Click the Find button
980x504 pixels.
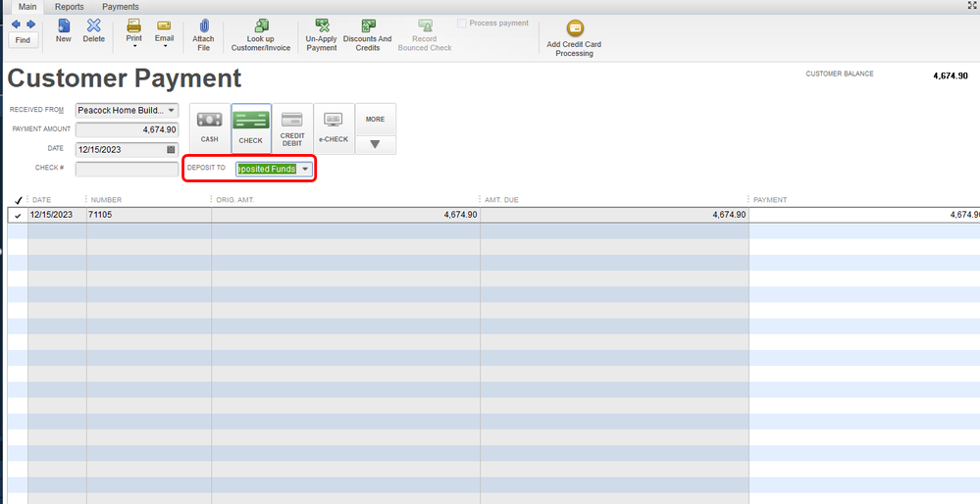click(x=24, y=40)
